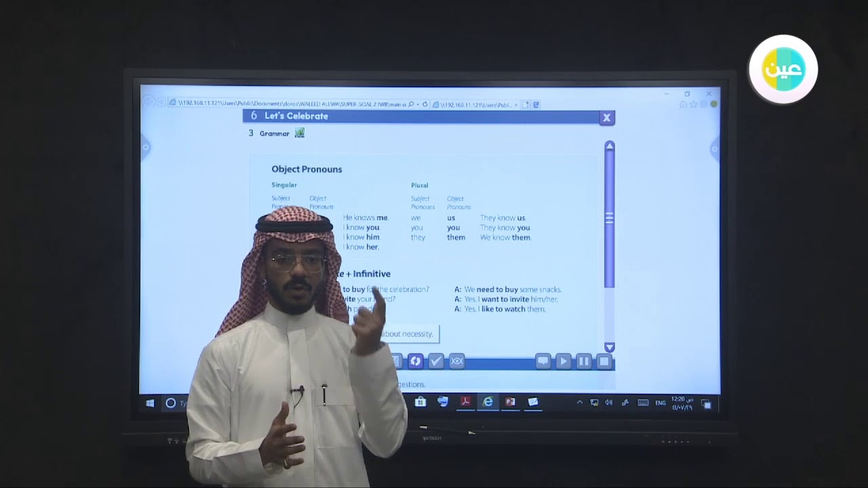Open PowerPoint from the taskbar
This screenshot has width=868, height=488.
(510, 402)
